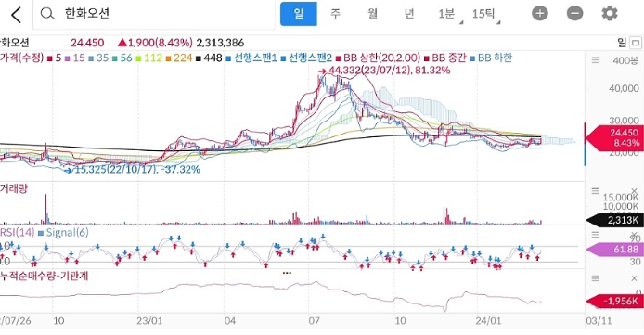Open the 거래량 volume panel hamburger menu
This screenshot has width=644, height=335.
[x=595, y=191]
